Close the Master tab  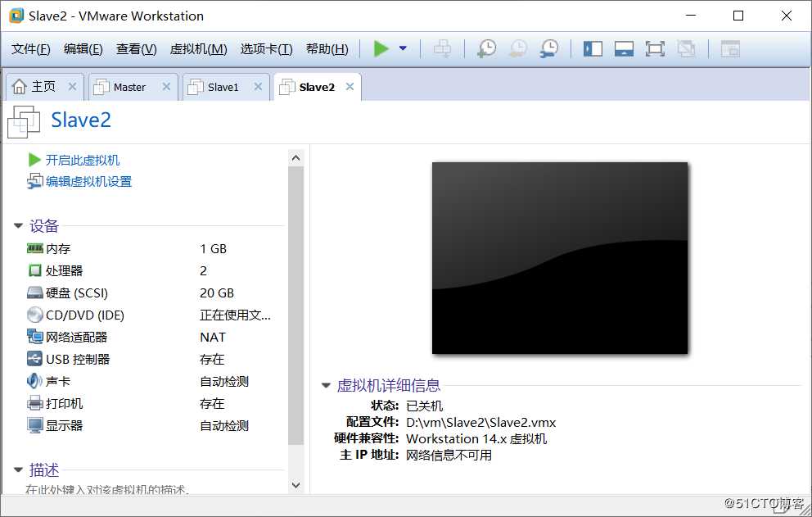166,87
